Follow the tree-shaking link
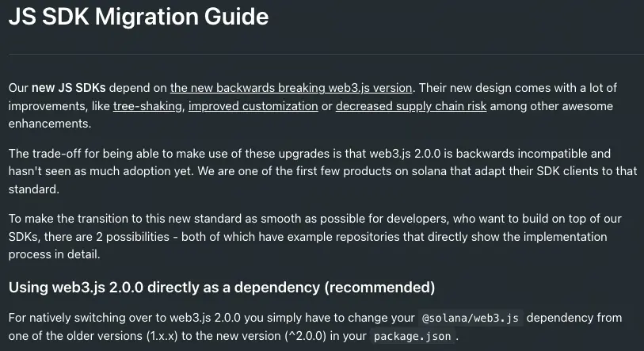644x351 pixels. [x=147, y=106]
